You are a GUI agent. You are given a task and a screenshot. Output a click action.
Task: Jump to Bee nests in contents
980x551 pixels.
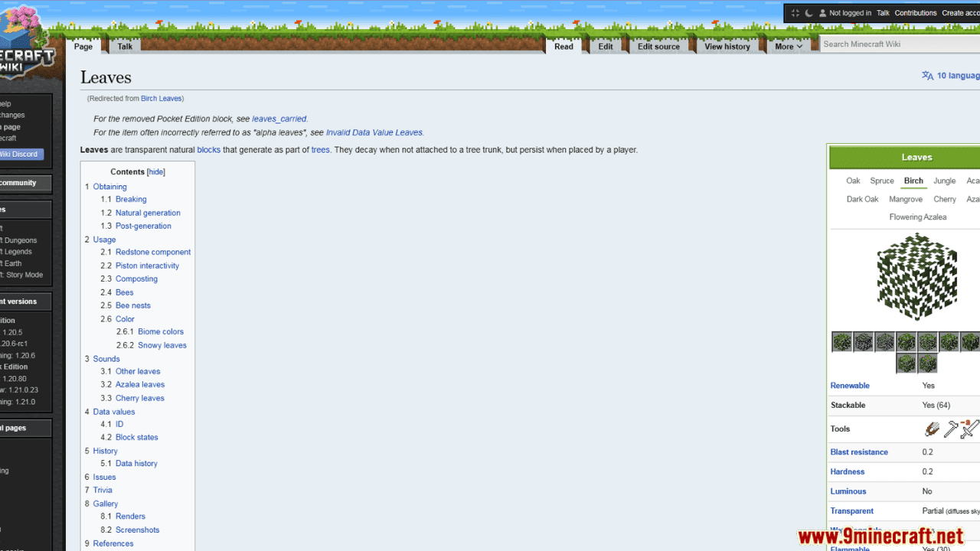[x=133, y=305]
